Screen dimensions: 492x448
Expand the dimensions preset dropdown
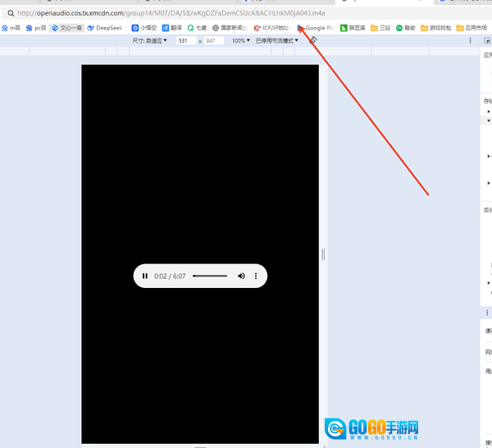tap(149, 40)
